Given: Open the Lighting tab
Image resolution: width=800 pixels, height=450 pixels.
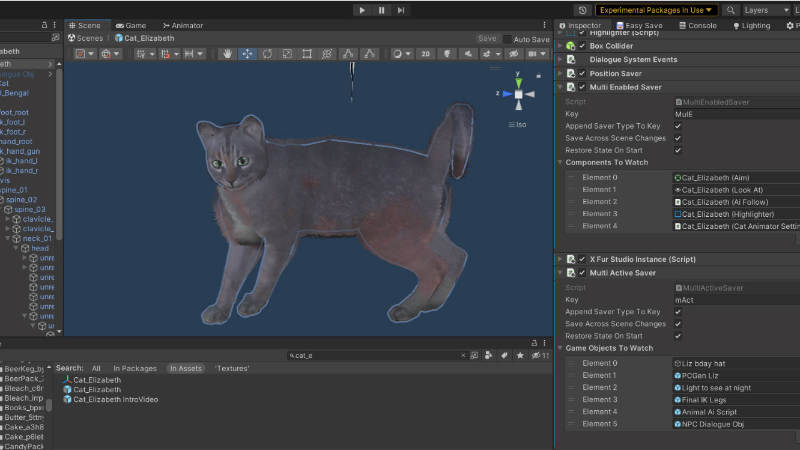Looking at the screenshot, I should 752,26.
